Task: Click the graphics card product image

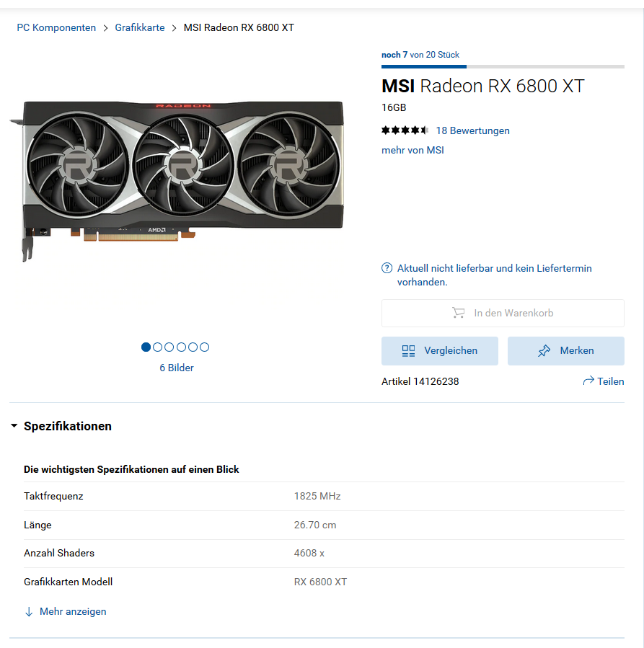Action: 177,181
